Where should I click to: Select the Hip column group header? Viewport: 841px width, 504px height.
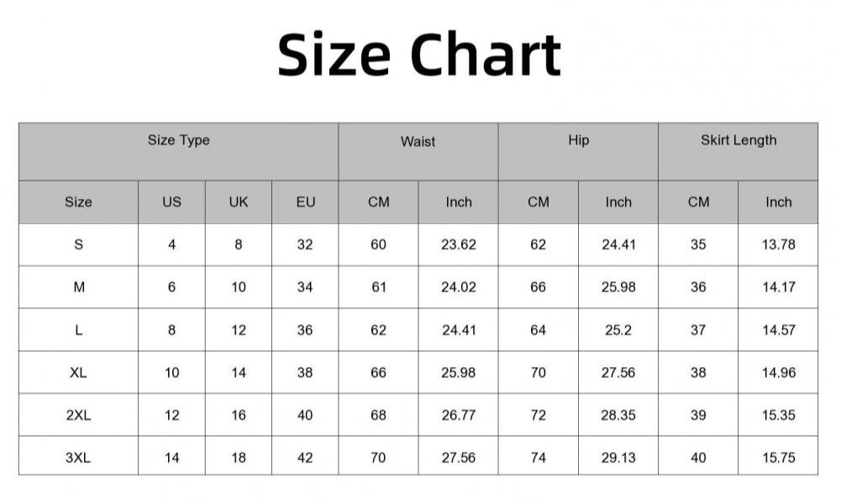(x=578, y=140)
